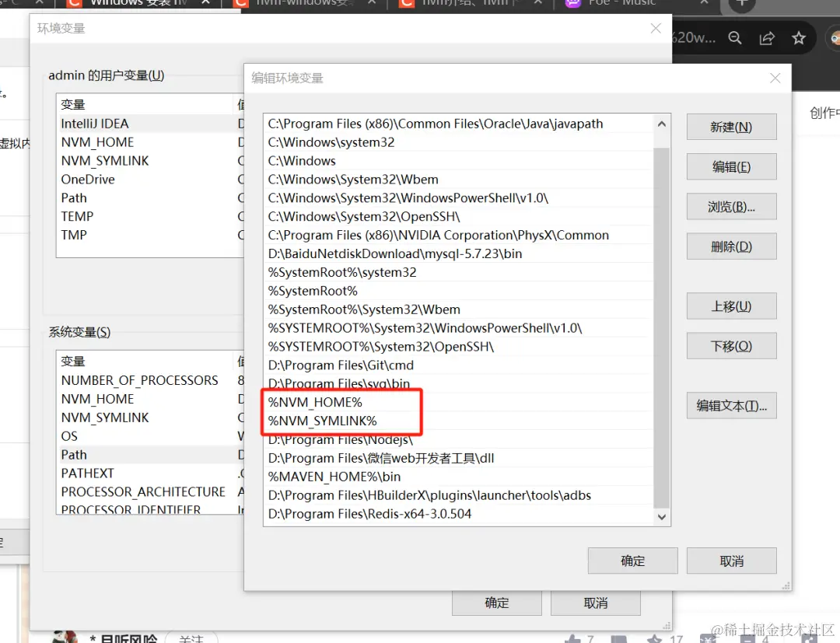Select OneDrive user variable
This screenshot has width=840, height=643.
point(150,180)
